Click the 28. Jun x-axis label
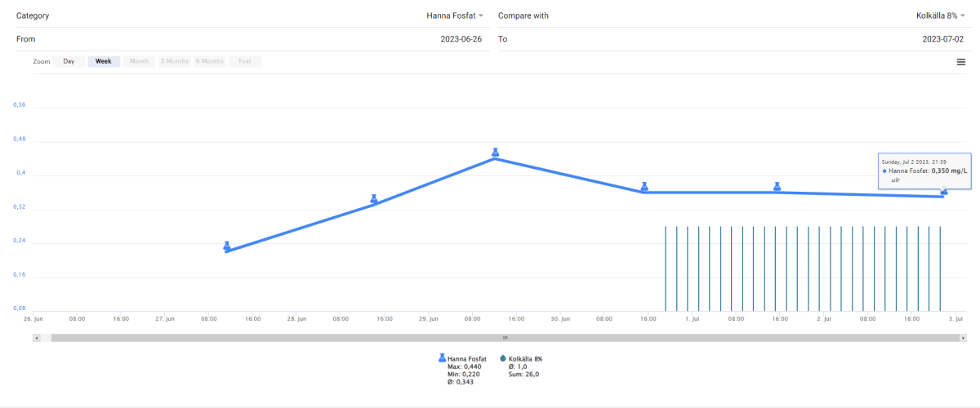Screen dimensions: 980x408 [x=296, y=319]
